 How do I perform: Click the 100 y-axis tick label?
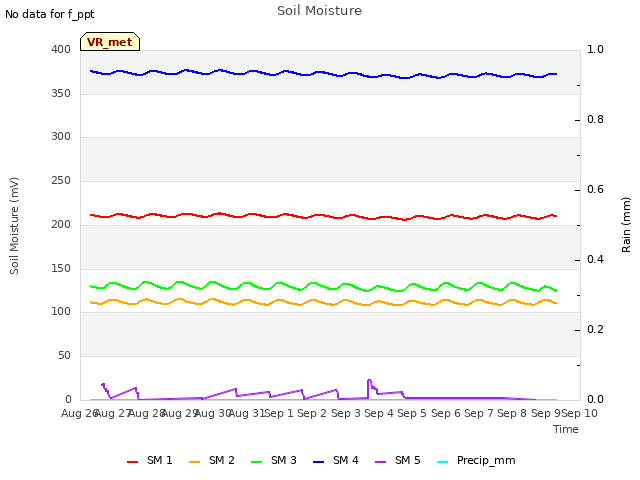pyautogui.click(x=61, y=312)
